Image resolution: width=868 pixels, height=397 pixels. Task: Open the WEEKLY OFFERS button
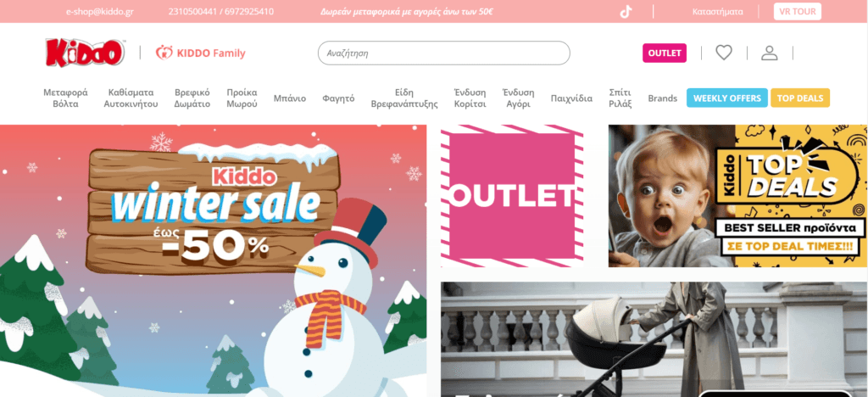726,98
